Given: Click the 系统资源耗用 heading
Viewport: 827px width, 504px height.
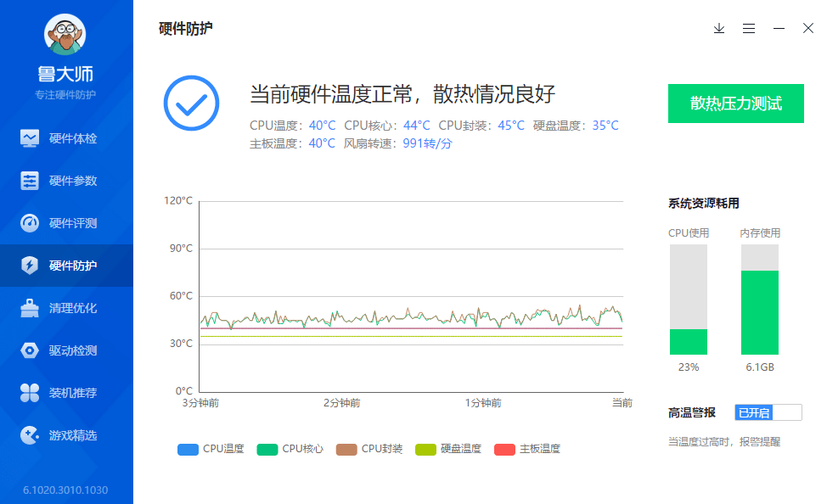Looking at the screenshot, I should [x=704, y=204].
